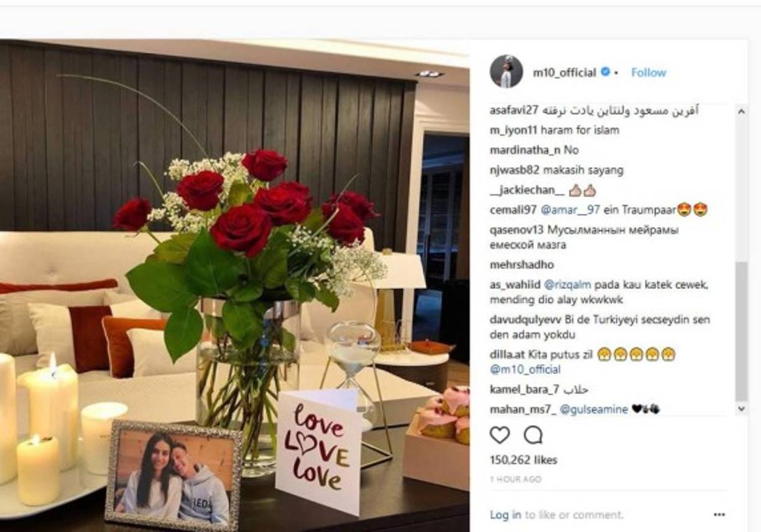Click the comments scrollbar thumb
The width and height of the screenshot is (761, 532).
pos(741,331)
